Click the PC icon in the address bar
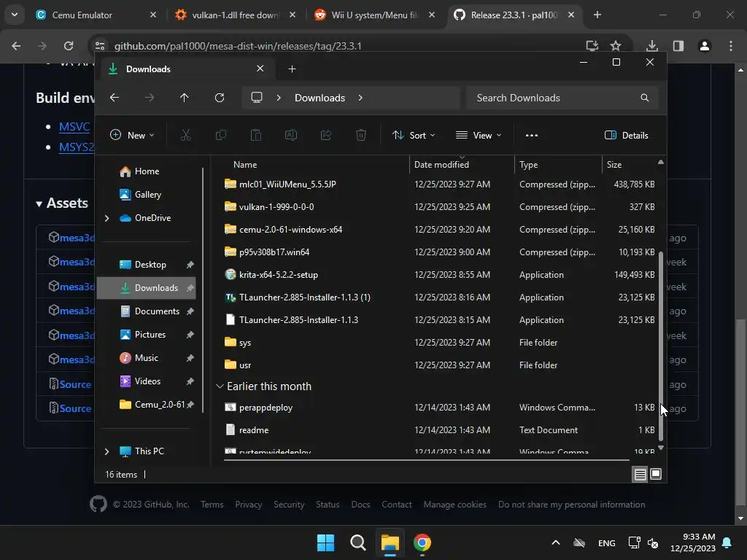The width and height of the screenshot is (747, 560). [257, 98]
